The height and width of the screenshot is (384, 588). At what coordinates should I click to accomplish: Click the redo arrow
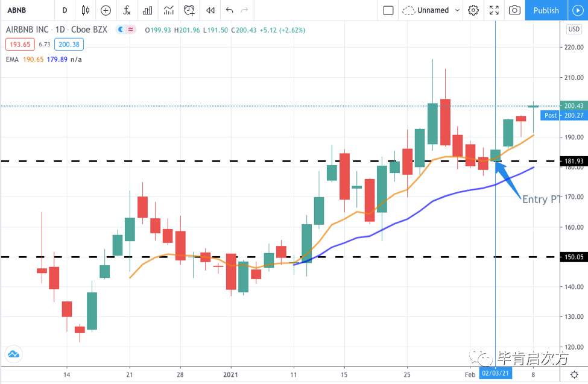click(x=244, y=10)
